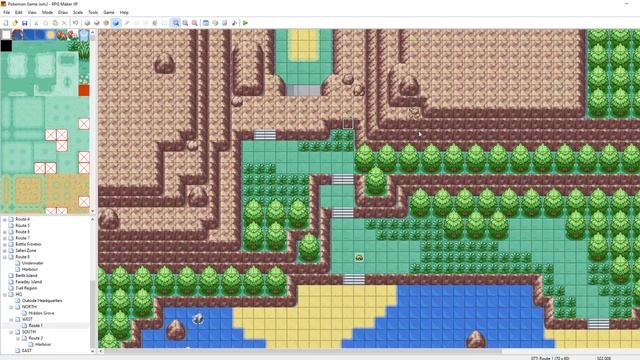Select the Rectangle drawing tool

tap(136, 23)
